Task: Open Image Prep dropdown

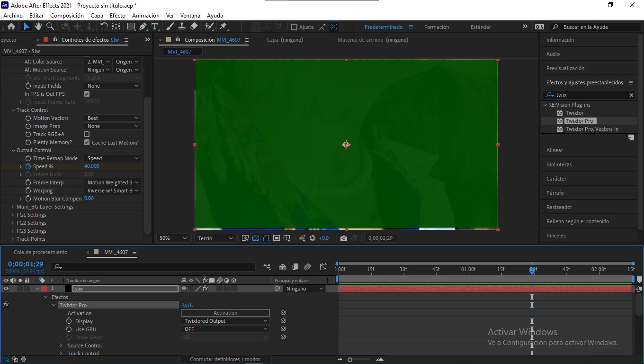Action: tap(113, 126)
